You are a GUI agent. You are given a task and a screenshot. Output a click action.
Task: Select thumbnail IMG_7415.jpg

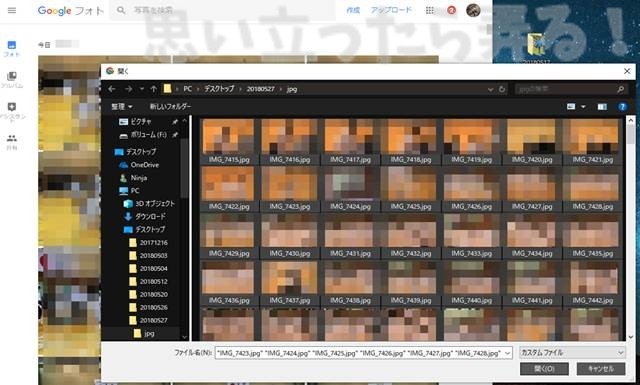tap(228, 141)
